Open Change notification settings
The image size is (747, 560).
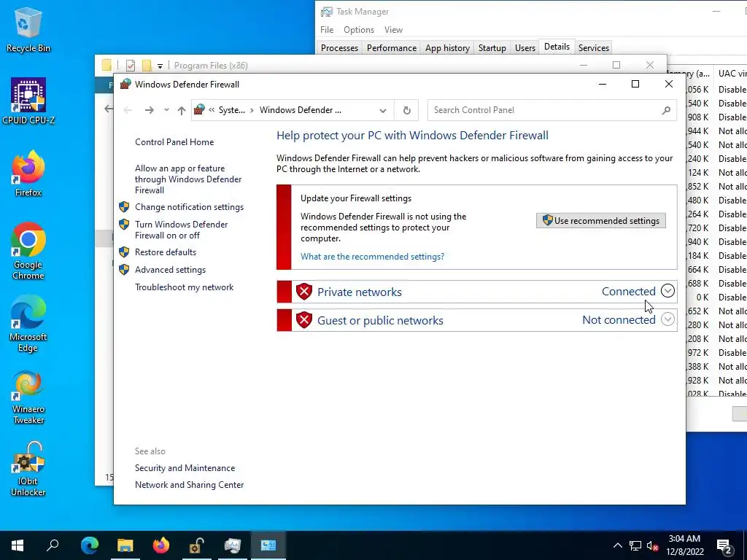click(x=189, y=206)
